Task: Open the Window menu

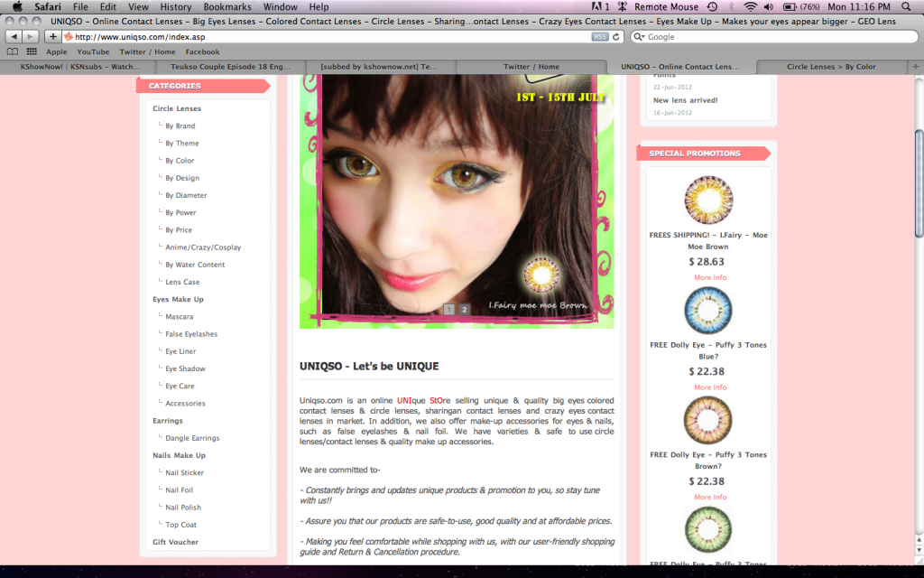Action: pyautogui.click(x=280, y=7)
